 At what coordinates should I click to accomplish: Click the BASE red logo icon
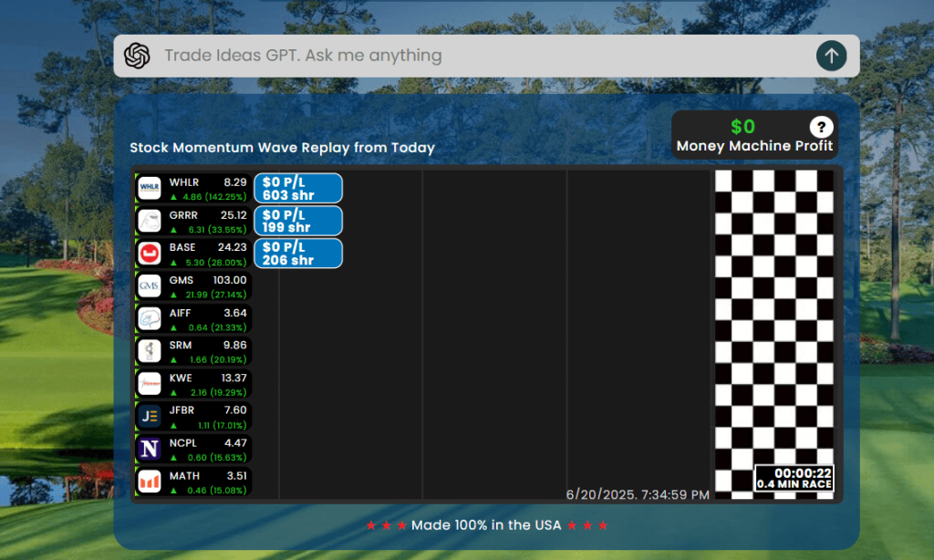pyautogui.click(x=150, y=254)
